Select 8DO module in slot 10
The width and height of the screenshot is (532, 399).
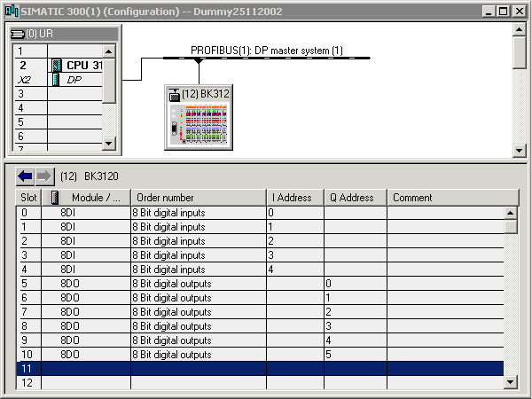pyautogui.click(x=260, y=355)
